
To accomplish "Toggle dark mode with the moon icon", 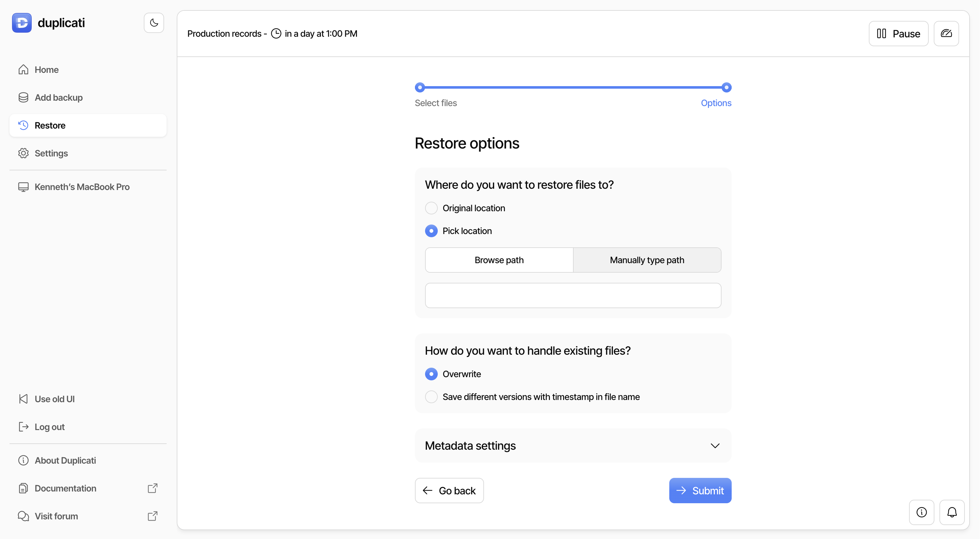I will coord(154,23).
